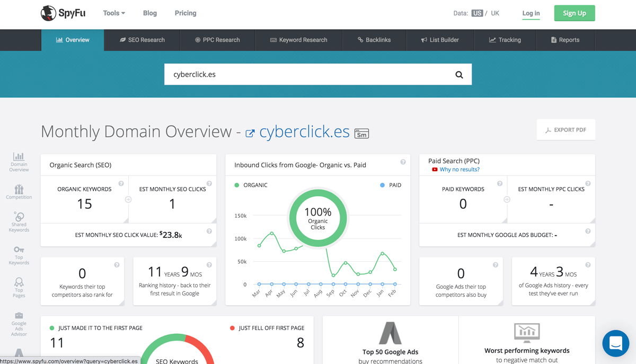Click help icon for Est Monthly SEO Clicks
This screenshot has width=636, height=364.
coord(209,183)
